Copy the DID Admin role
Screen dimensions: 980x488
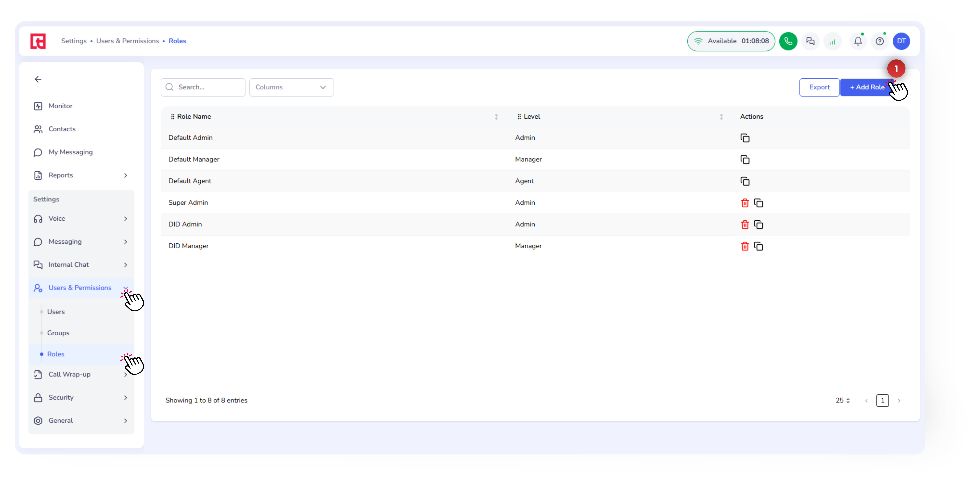coord(758,225)
